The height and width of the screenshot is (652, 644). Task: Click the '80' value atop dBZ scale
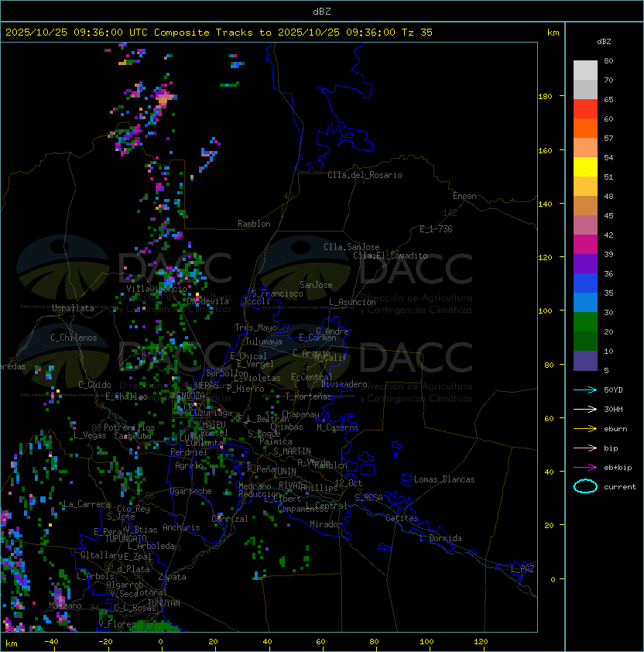(x=608, y=61)
